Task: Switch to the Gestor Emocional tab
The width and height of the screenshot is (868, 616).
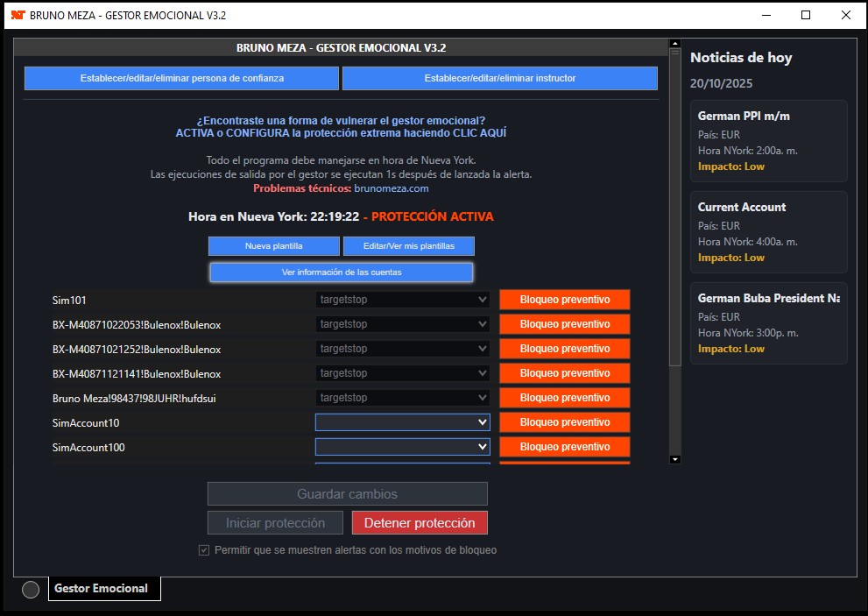Action: [102, 589]
